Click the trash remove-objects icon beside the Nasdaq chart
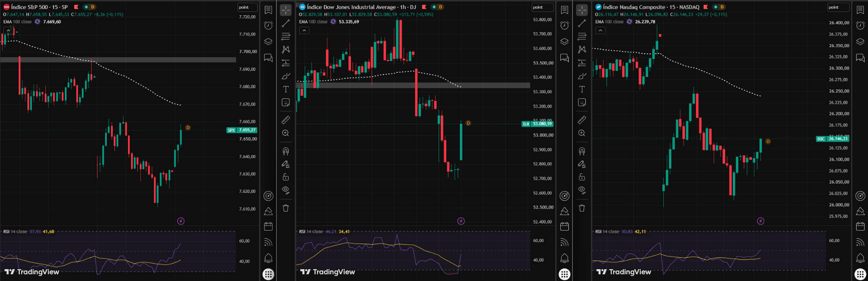868x281 pixels. coord(582,208)
